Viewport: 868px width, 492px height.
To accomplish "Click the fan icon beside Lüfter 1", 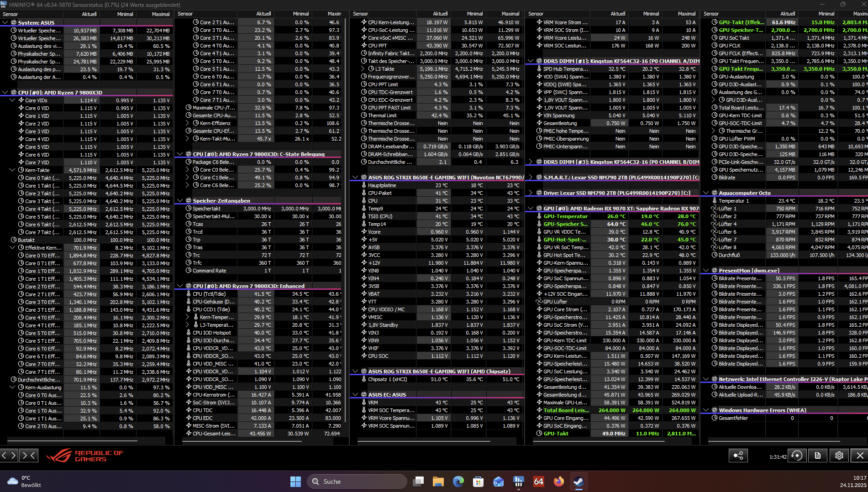I will pyautogui.click(x=715, y=209).
